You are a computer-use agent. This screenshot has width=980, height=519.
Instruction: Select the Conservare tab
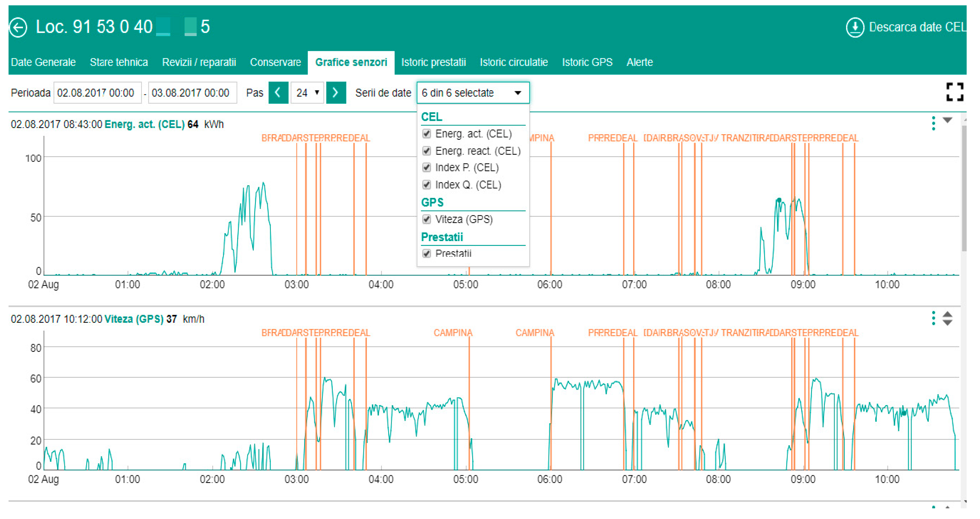(275, 62)
